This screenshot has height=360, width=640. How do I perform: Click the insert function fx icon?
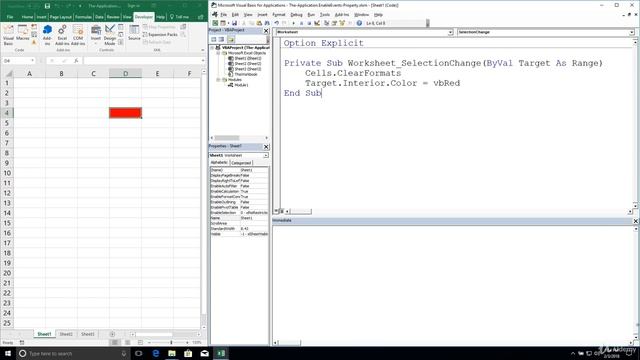[76, 61]
